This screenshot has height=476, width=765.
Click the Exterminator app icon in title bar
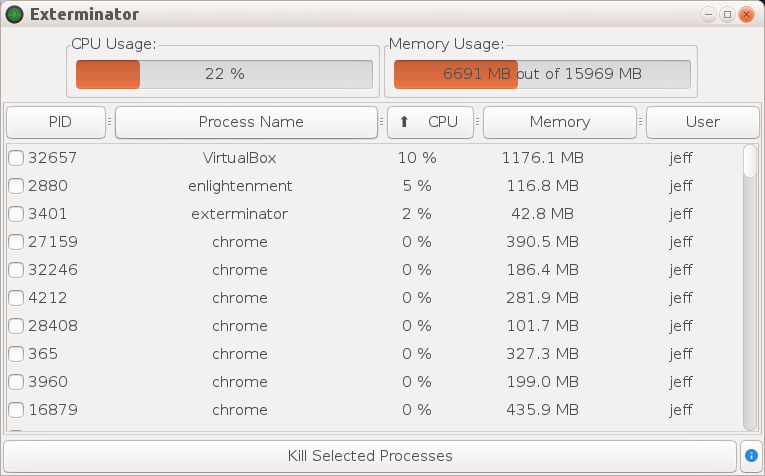15,14
